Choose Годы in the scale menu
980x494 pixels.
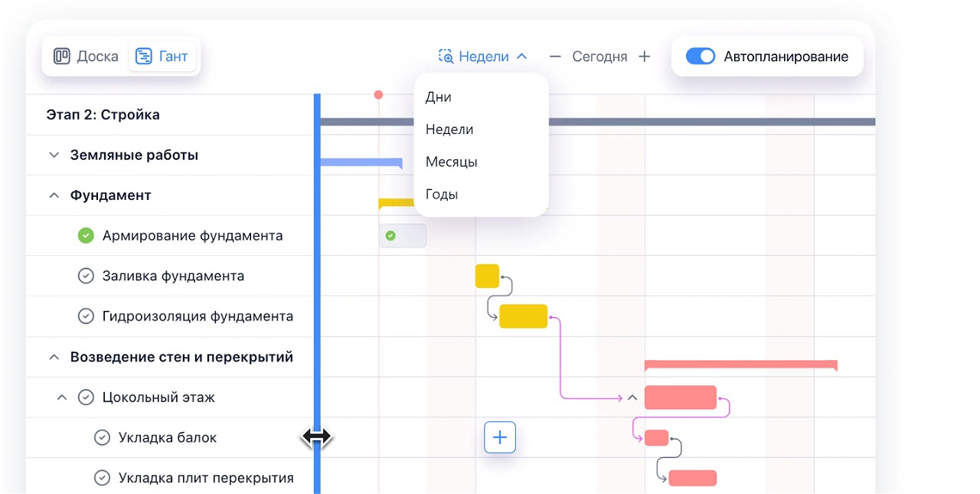(x=442, y=195)
